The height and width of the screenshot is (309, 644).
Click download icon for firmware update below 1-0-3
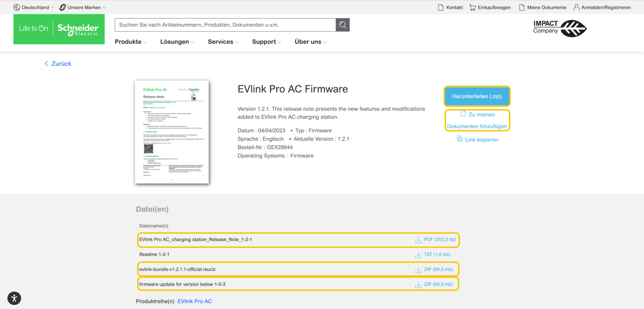[418, 285]
